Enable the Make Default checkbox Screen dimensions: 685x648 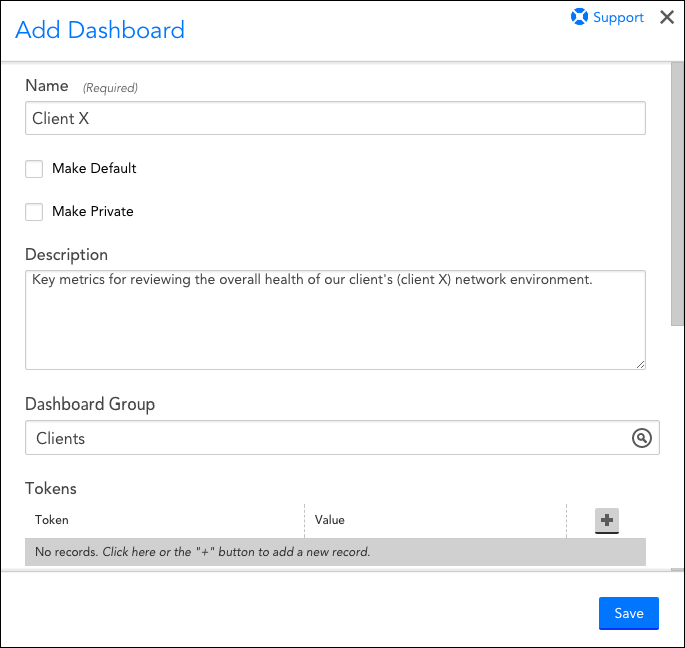34,169
